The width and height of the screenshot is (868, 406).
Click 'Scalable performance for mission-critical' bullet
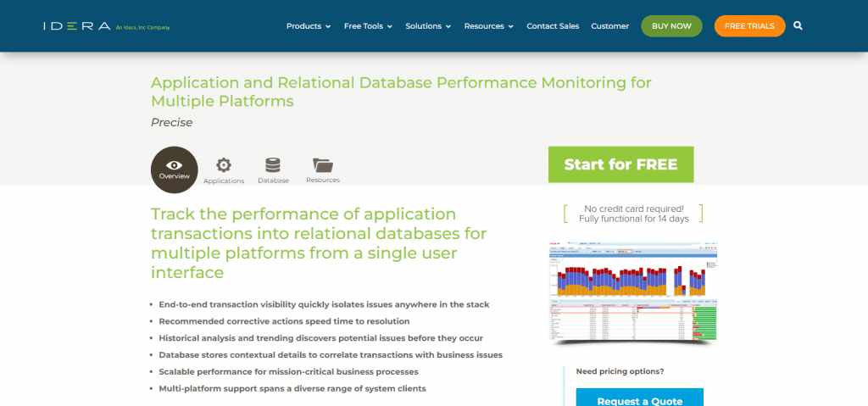[x=288, y=371]
